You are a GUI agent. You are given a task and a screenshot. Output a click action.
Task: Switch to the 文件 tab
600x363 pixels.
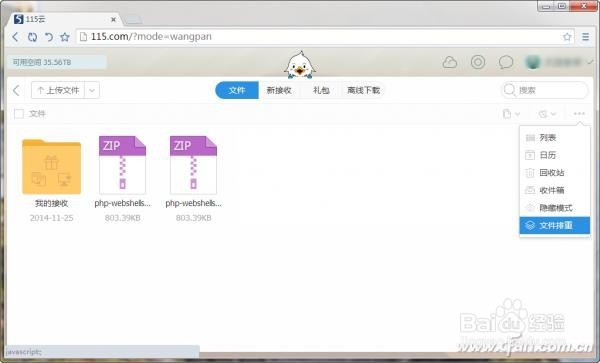click(x=237, y=91)
